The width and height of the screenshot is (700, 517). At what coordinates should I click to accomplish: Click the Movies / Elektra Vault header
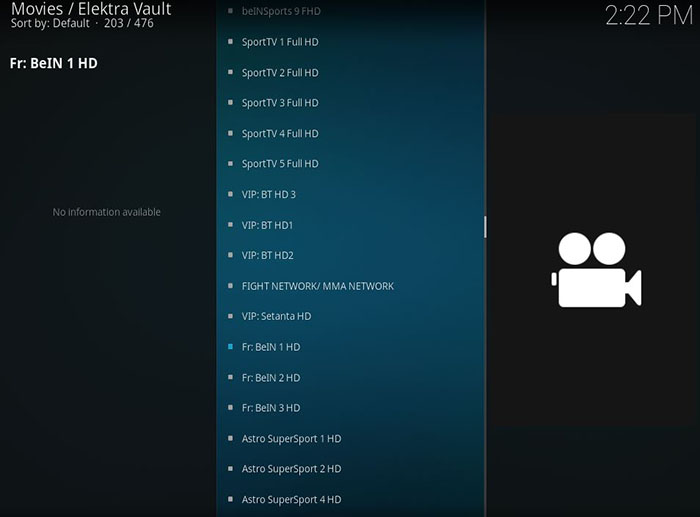pyautogui.click(x=91, y=8)
